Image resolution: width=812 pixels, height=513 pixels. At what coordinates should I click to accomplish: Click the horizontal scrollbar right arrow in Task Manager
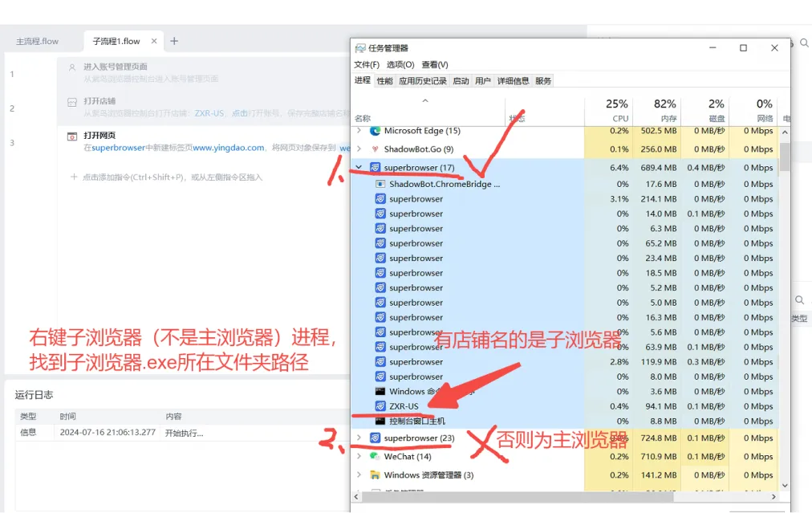(x=773, y=496)
